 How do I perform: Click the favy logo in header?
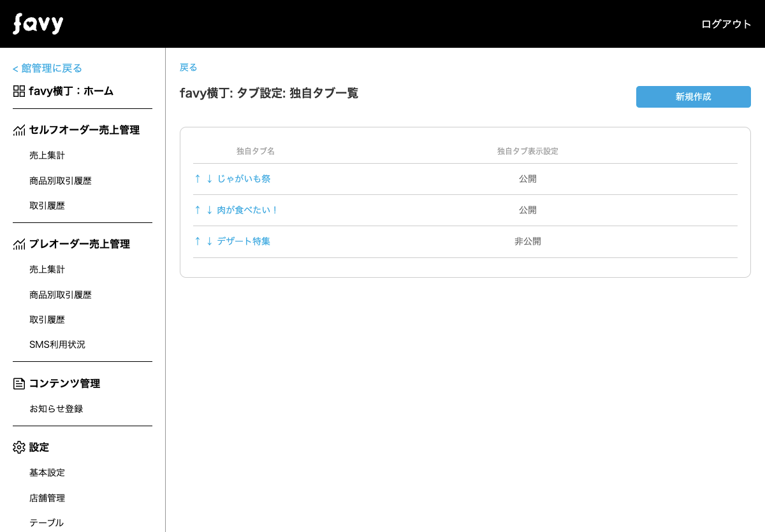tap(38, 24)
